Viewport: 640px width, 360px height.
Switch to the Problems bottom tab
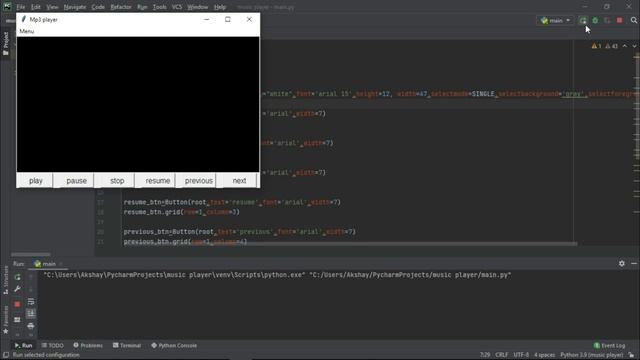(x=88, y=345)
